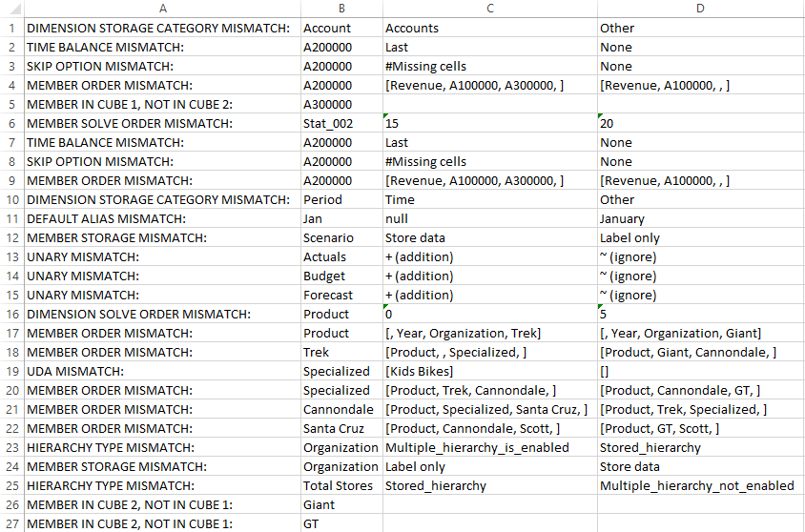Click 'Organization' in row 24
This screenshot has height=532, width=805.
[341, 467]
